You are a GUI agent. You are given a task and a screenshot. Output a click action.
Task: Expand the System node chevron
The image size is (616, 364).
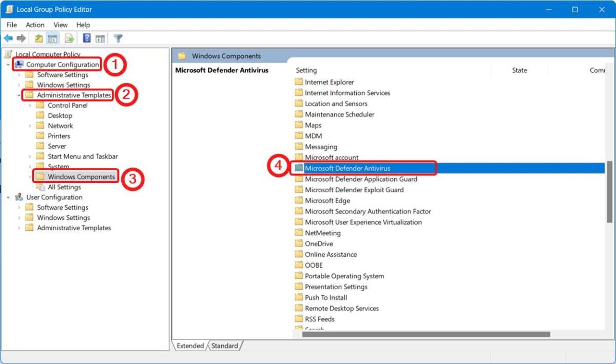[x=30, y=166]
